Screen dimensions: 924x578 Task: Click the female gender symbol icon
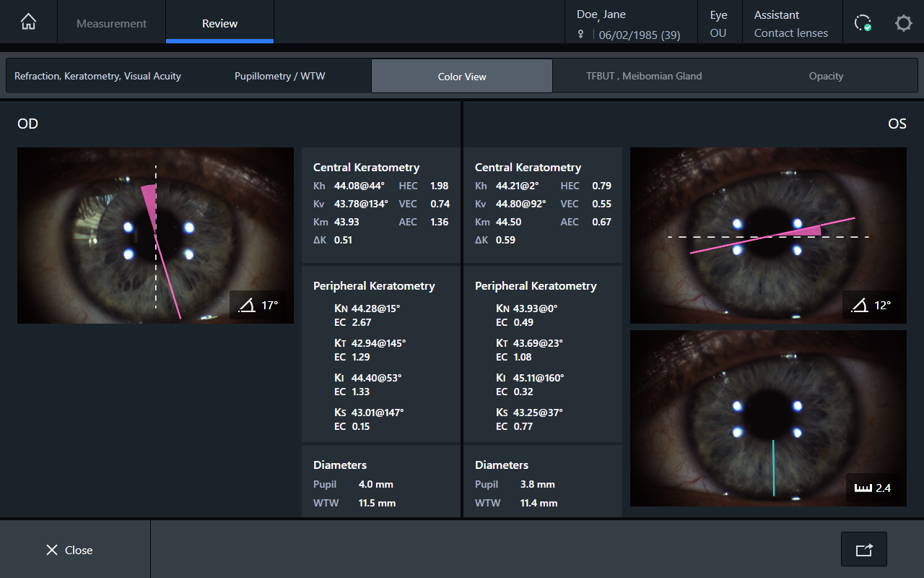(x=581, y=35)
